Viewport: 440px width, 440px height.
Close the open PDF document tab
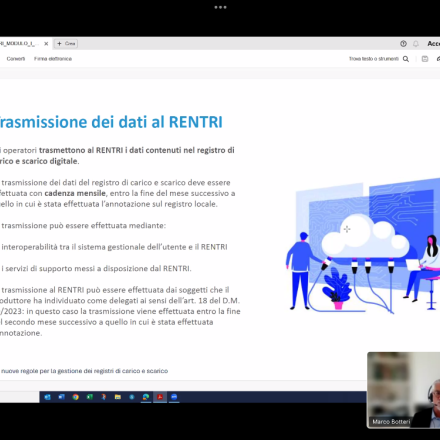point(46,44)
